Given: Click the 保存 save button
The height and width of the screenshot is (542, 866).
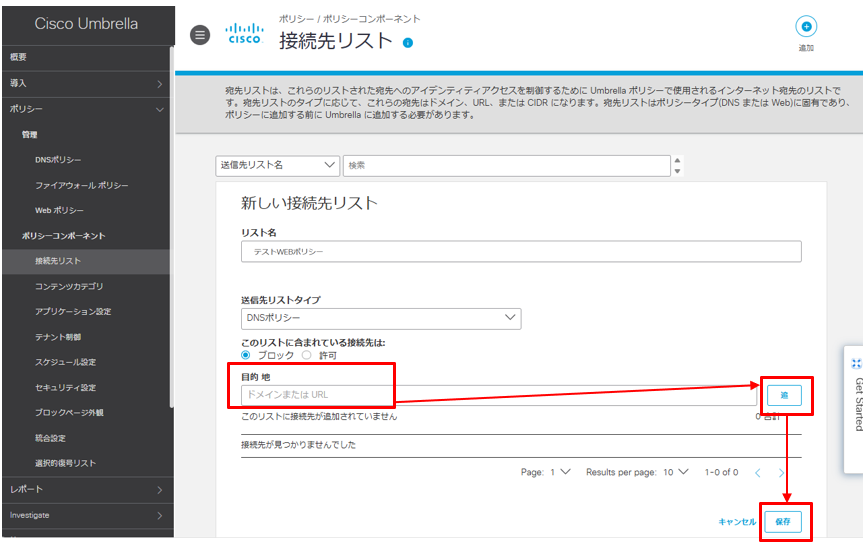Looking at the screenshot, I should coord(783,522).
